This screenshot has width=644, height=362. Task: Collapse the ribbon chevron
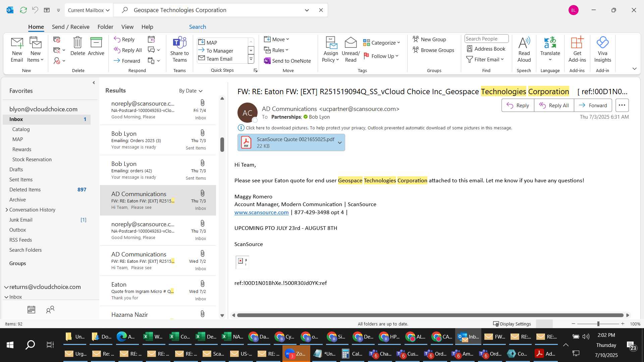click(634, 69)
